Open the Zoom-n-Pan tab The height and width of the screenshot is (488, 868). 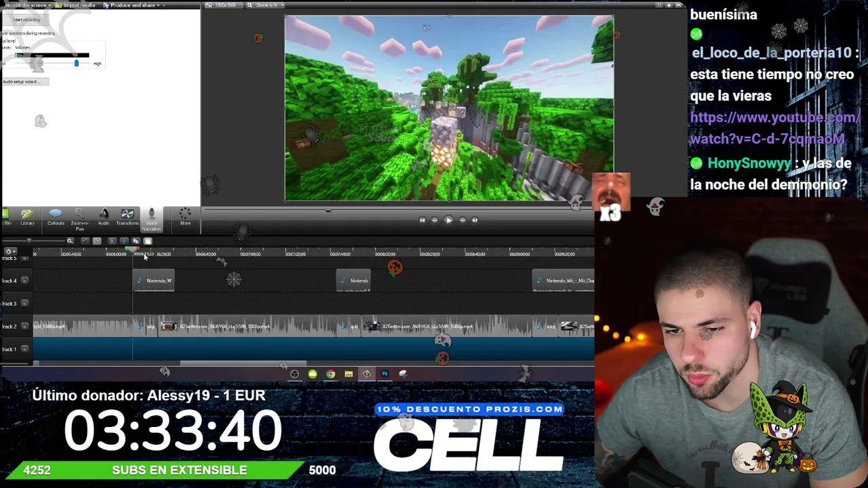point(79,219)
